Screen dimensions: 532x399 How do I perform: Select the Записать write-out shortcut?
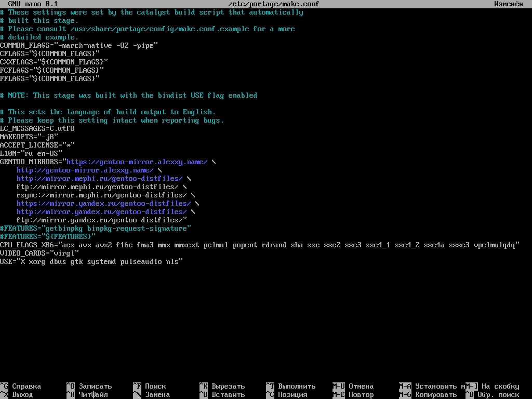(89, 386)
